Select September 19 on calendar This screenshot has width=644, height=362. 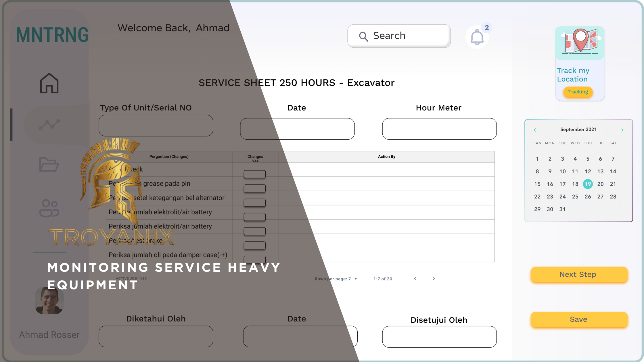(x=588, y=184)
